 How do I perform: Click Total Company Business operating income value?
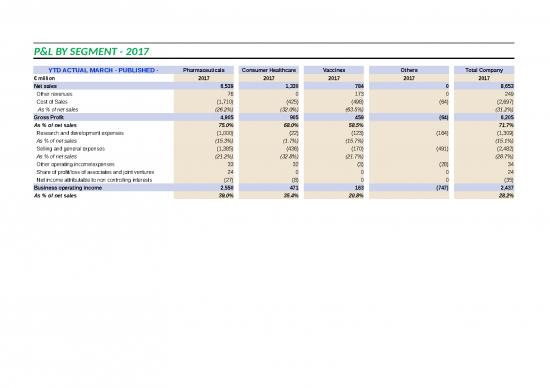pos(507,188)
